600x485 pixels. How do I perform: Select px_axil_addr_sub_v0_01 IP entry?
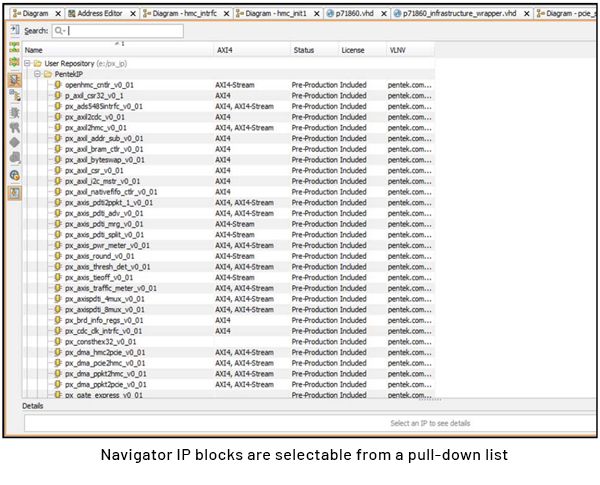coord(104,138)
